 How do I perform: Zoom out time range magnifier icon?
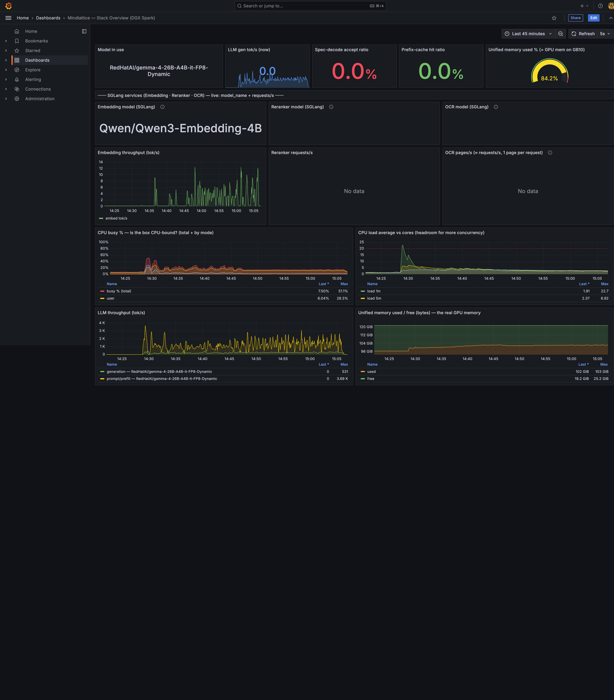coord(561,34)
